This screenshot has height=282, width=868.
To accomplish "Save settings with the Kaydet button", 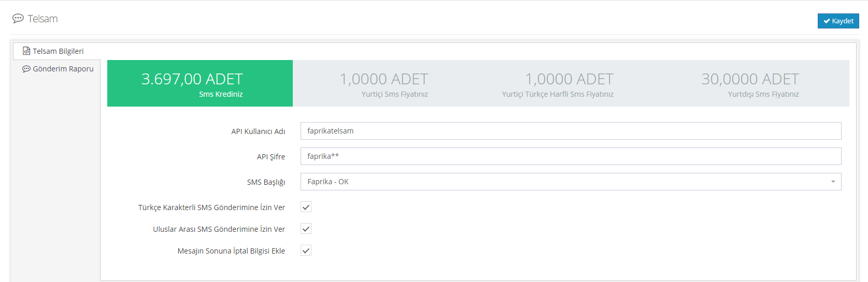I will pos(838,21).
